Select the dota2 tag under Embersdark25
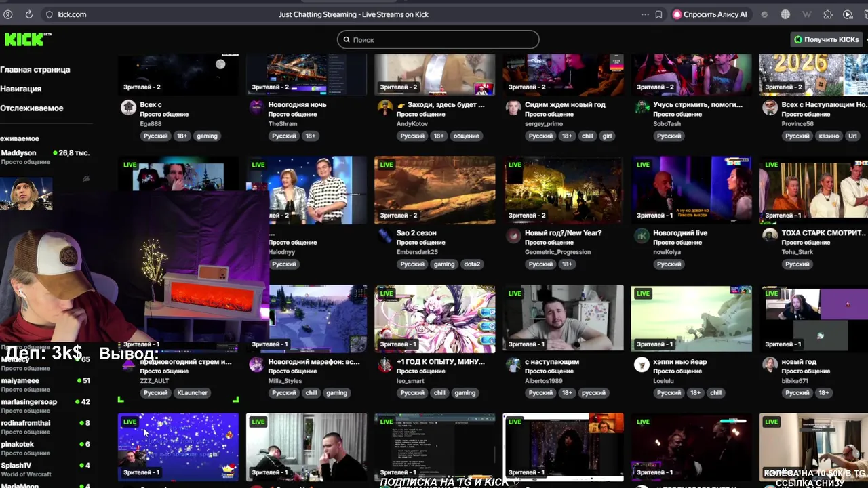868x488 pixels. click(x=472, y=264)
